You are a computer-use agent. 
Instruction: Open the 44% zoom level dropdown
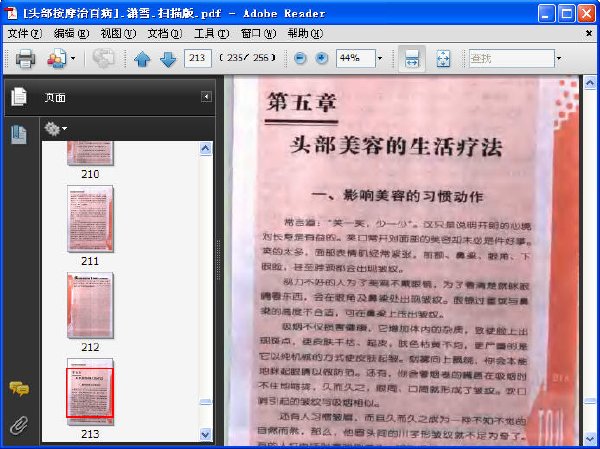pos(380,59)
